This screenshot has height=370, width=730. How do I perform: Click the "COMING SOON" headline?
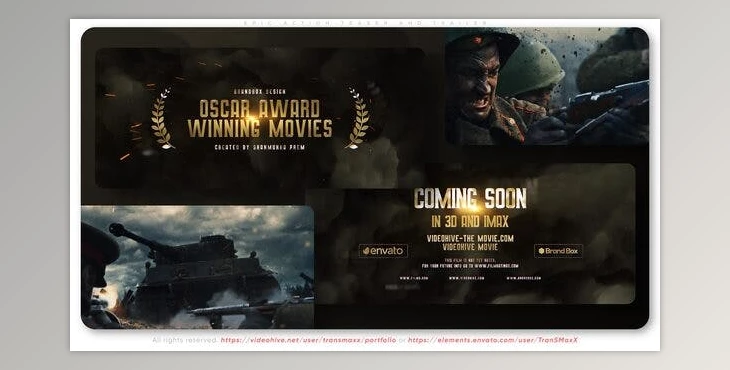470,198
